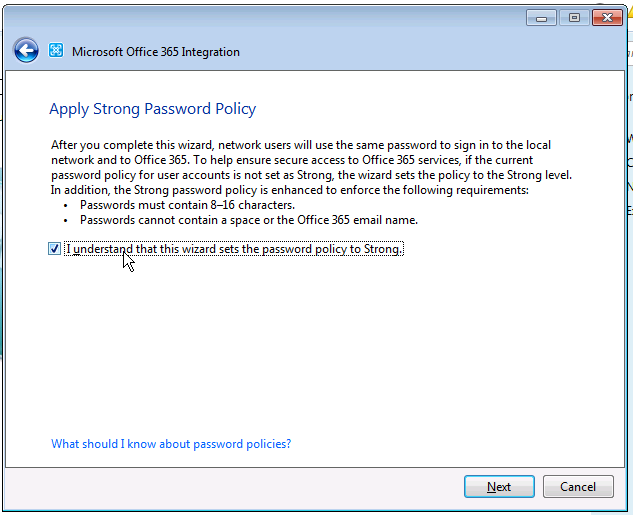Click the "Microsoft Office 365 Integration" title text
Image resolution: width=633 pixels, height=515 pixels.
tap(156, 52)
